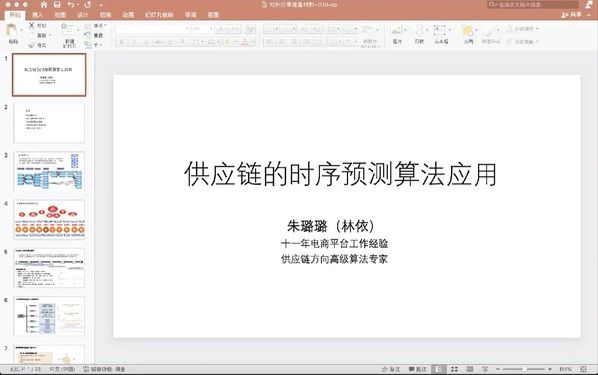Click the Share (共享) button
Image resolution: width=598 pixels, height=375 pixels.
click(572, 14)
